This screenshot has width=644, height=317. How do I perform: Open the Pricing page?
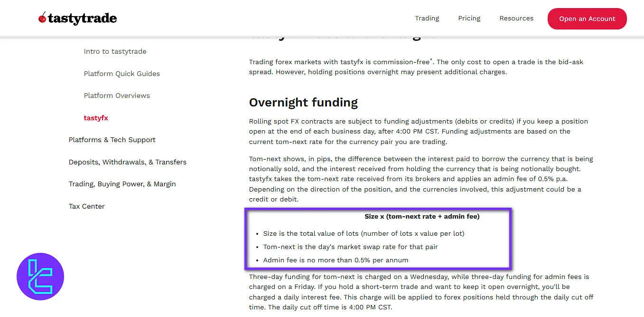click(469, 18)
